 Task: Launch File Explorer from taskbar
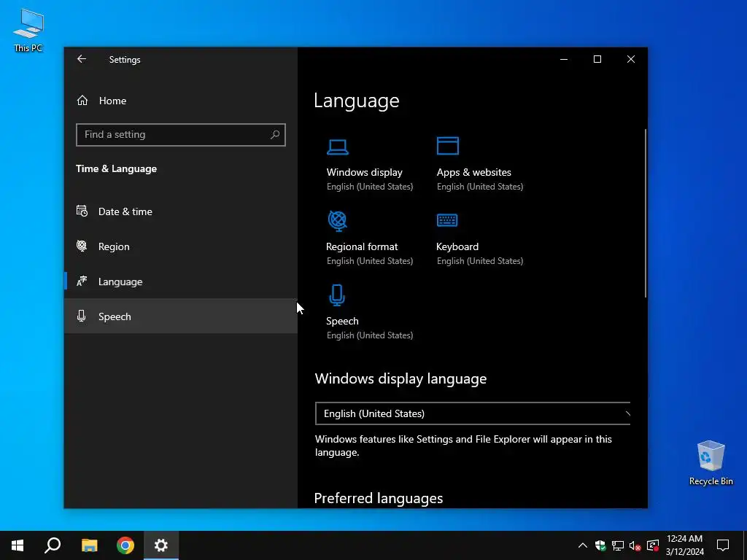pos(89,545)
